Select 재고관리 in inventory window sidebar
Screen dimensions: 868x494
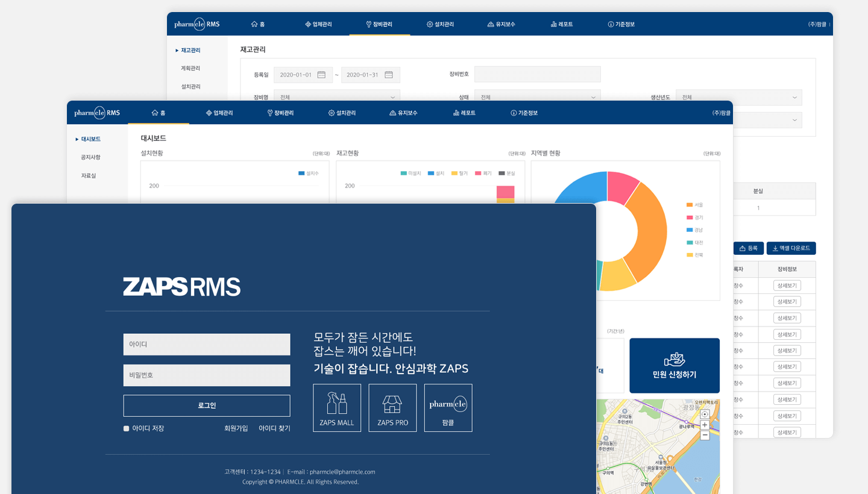point(190,50)
